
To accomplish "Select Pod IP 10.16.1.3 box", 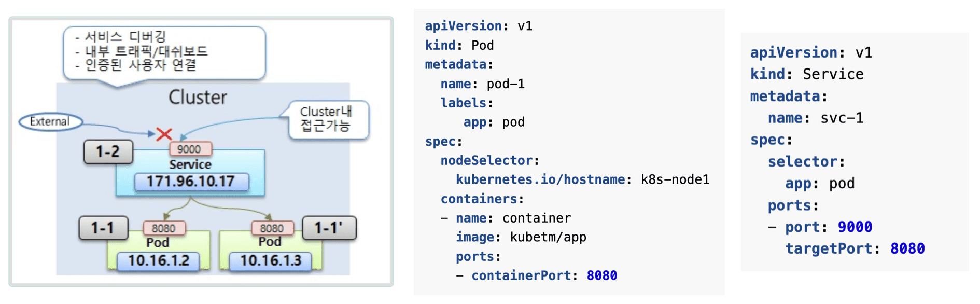I will click(x=270, y=260).
